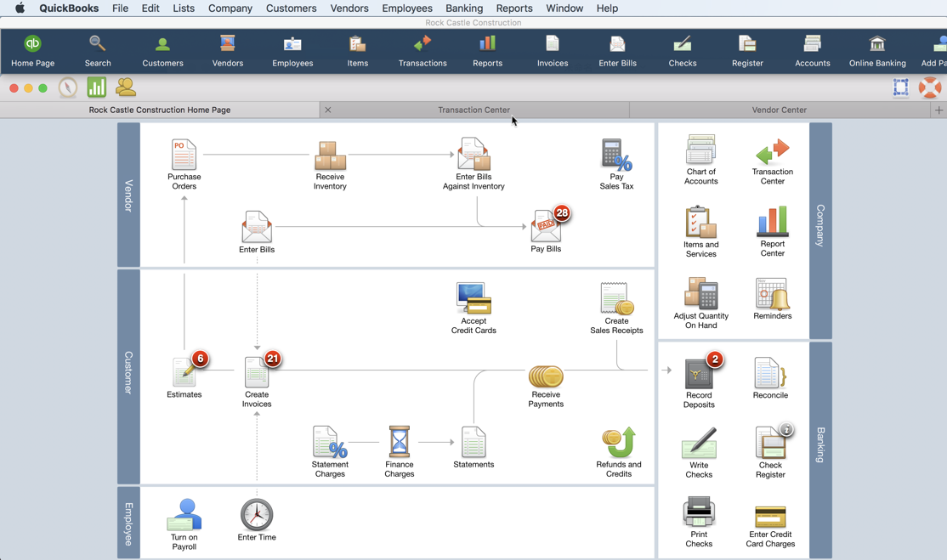Switch to the Vendor Center tab

pyautogui.click(x=779, y=110)
